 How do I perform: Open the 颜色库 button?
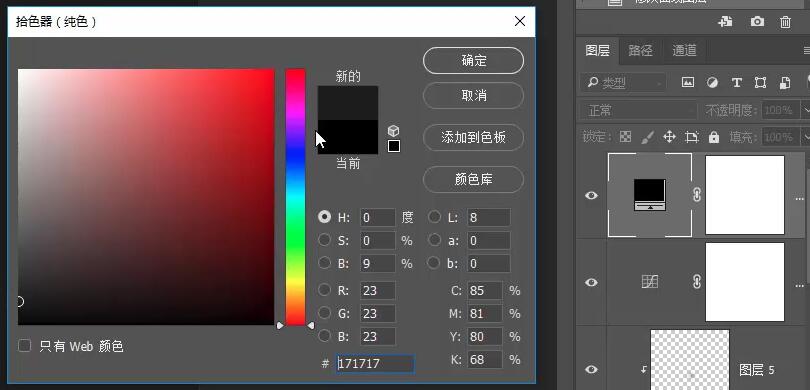click(x=473, y=179)
